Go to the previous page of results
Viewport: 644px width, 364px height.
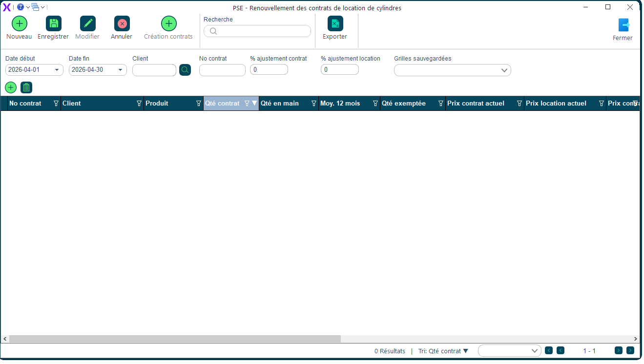pyautogui.click(x=561, y=350)
